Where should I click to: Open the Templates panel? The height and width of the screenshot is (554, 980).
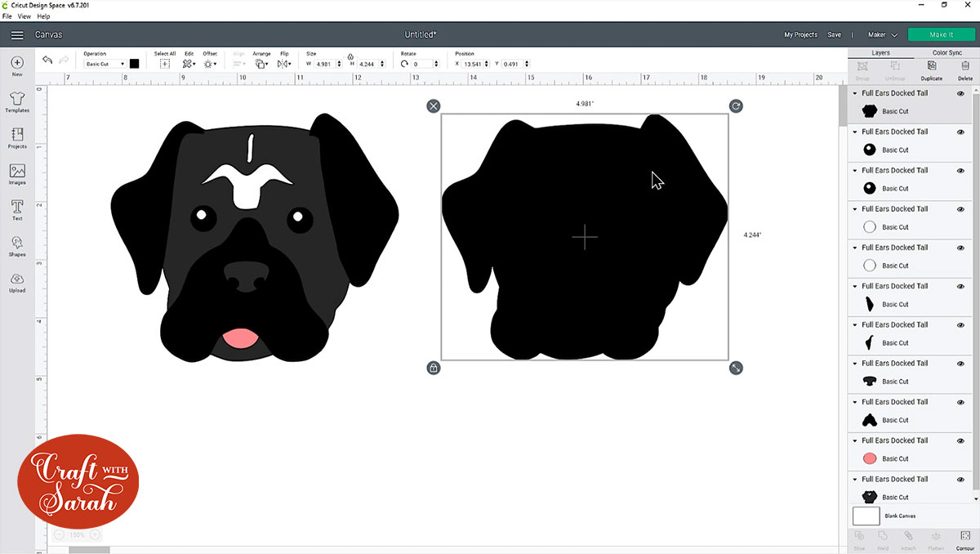[16, 100]
